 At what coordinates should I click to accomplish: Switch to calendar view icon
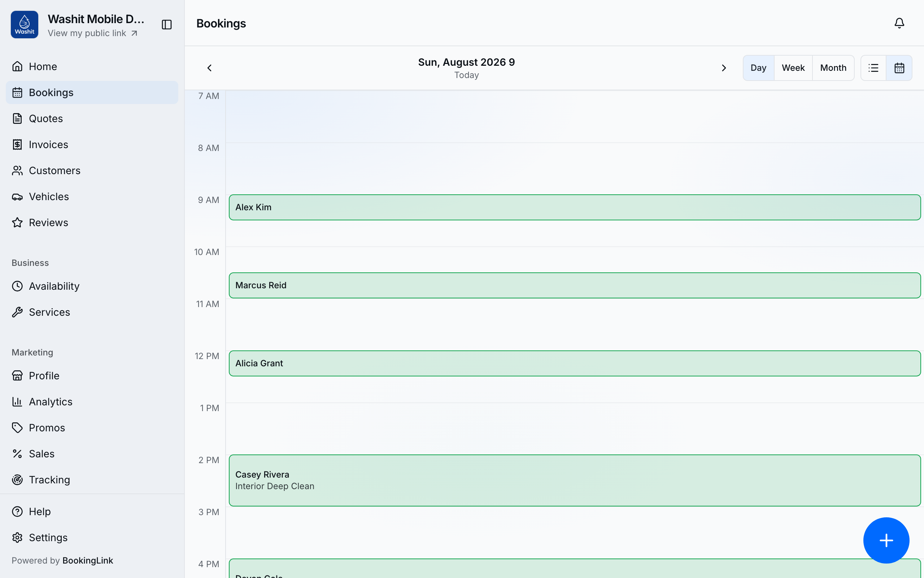(899, 68)
